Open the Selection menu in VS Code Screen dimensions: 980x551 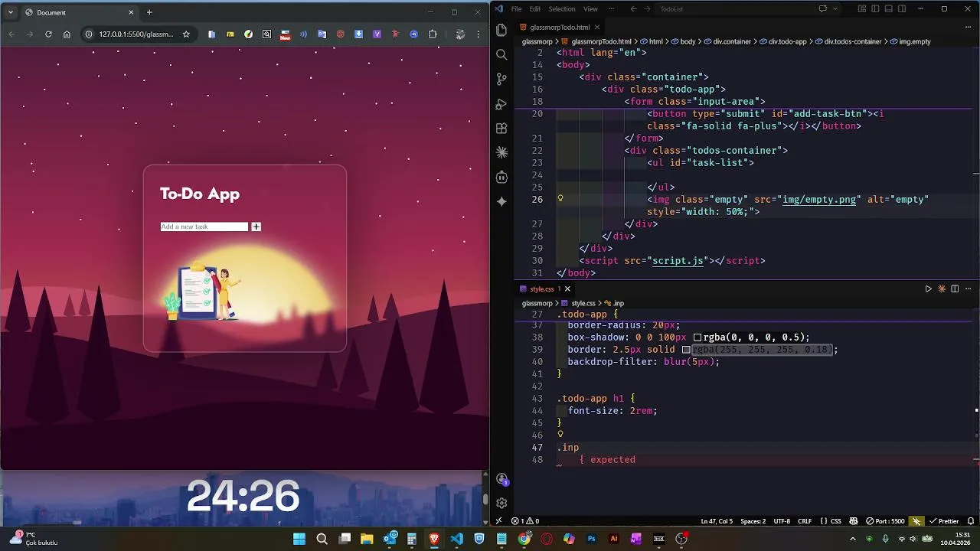click(562, 9)
